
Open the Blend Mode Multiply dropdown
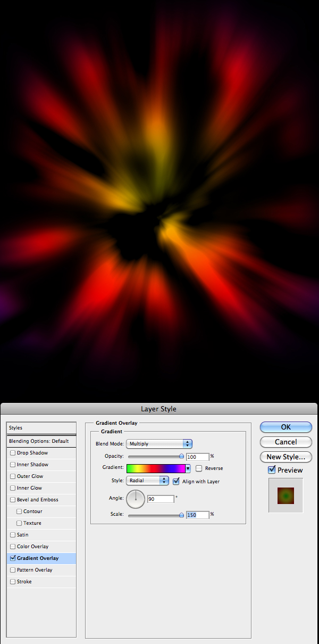(x=159, y=444)
